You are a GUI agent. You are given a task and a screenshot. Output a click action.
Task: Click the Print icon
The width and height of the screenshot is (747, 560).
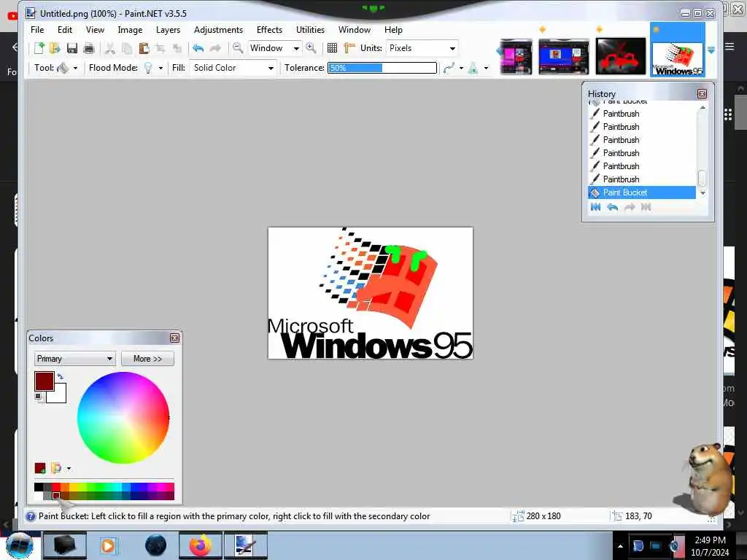[x=88, y=48]
